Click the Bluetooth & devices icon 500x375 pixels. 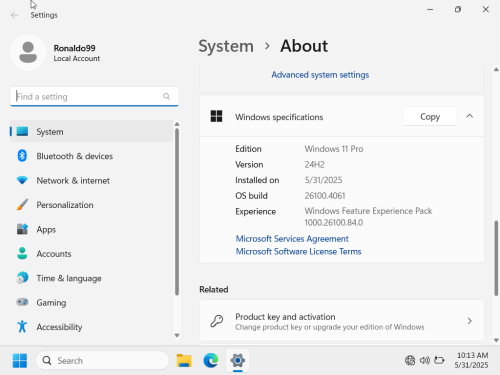(22, 156)
